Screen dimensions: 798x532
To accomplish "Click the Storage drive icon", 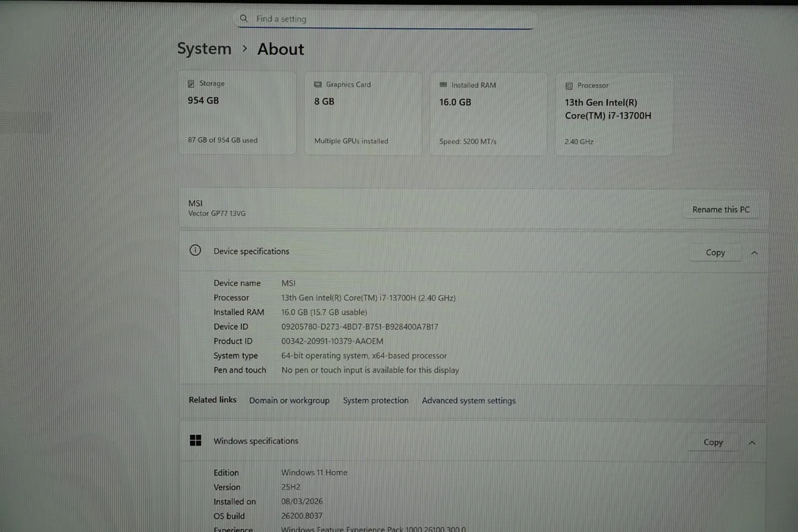I will (x=192, y=84).
